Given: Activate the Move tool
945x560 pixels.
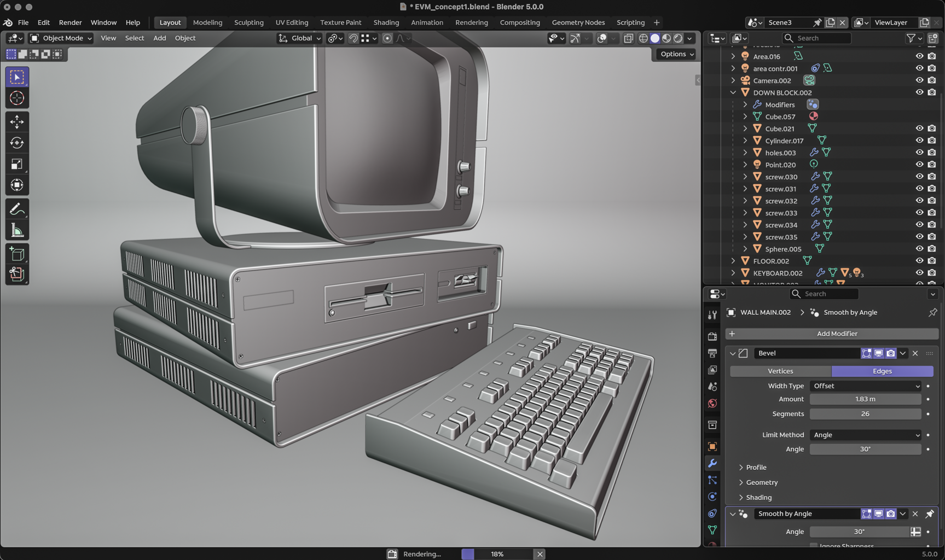Looking at the screenshot, I should [x=17, y=121].
